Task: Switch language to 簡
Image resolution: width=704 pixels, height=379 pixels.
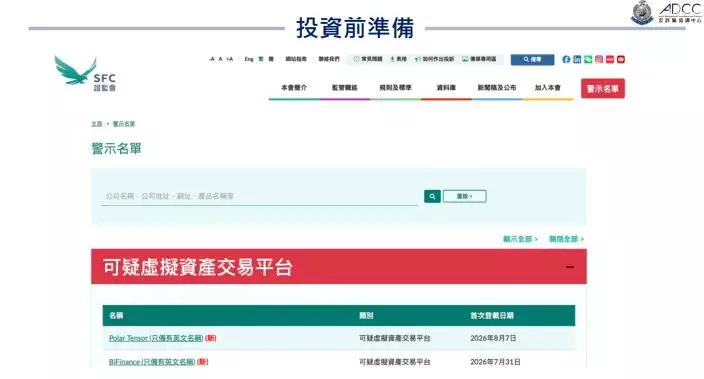Action: 271,59
